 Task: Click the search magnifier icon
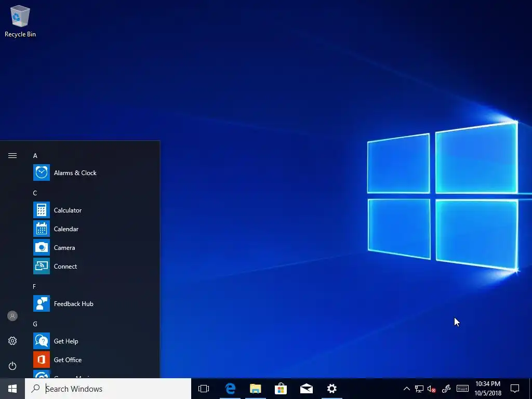pos(35,389)
